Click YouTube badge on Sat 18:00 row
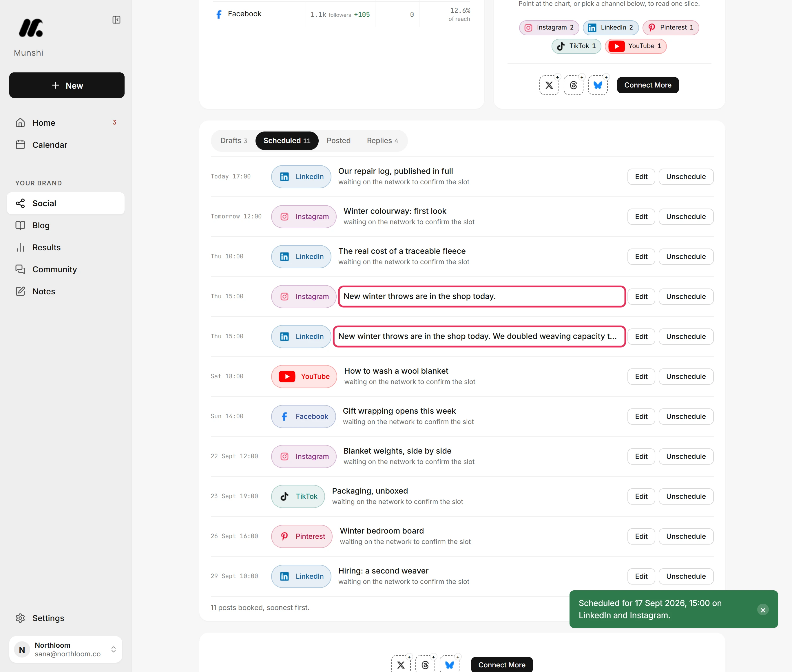This screenshot has height=672, width=792. tap(304, 376)
